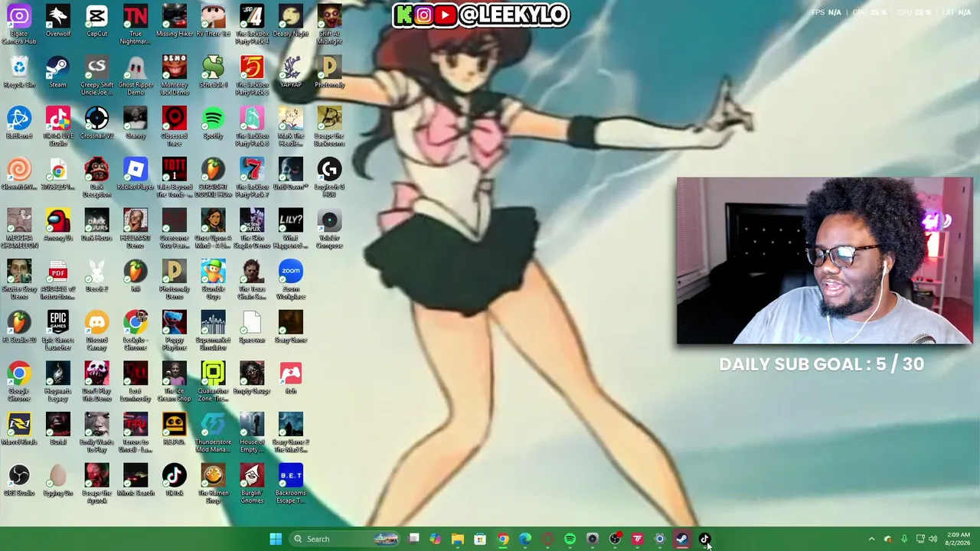Open the Recycle Bin
The height and width of the screenshot is (551, 980).
(x=19, y=73)
